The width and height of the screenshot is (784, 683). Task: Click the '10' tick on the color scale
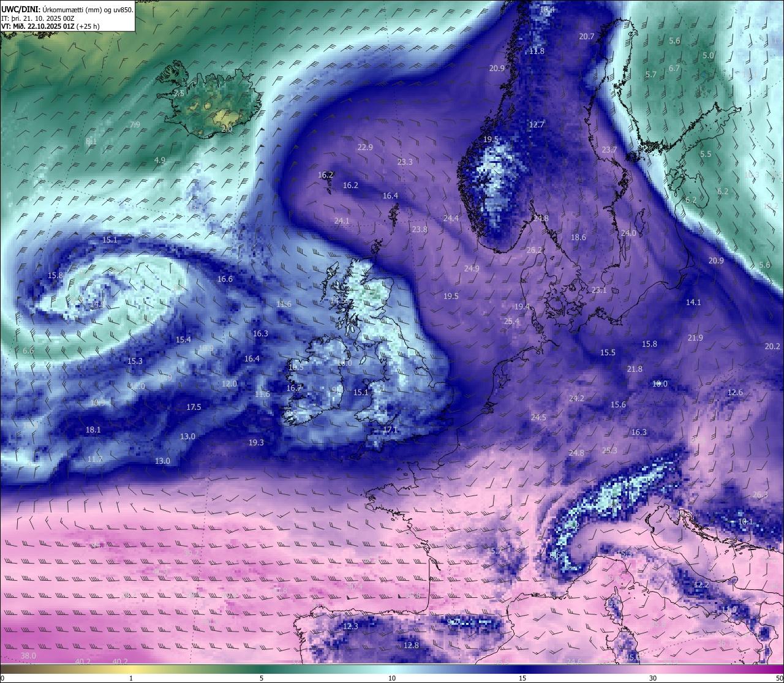coord(392,678)
